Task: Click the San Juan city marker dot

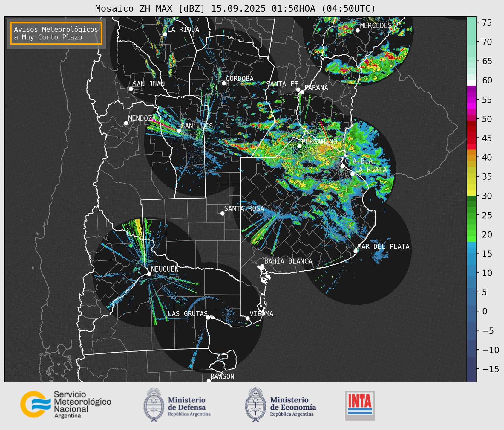Action: (x=131, y=89)
